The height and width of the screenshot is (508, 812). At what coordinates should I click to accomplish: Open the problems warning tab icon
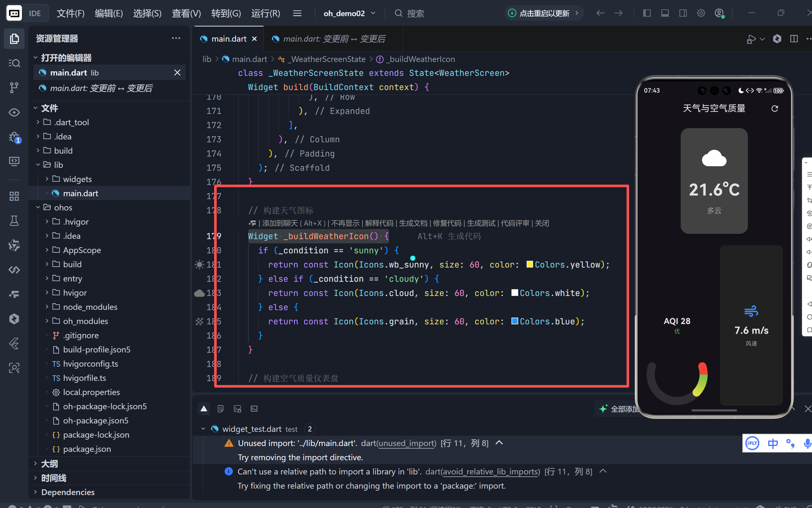(204, 409)
